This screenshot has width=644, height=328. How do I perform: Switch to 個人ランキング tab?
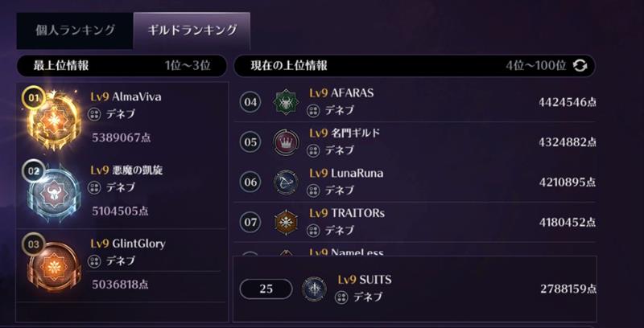click(x=75, y=31)
